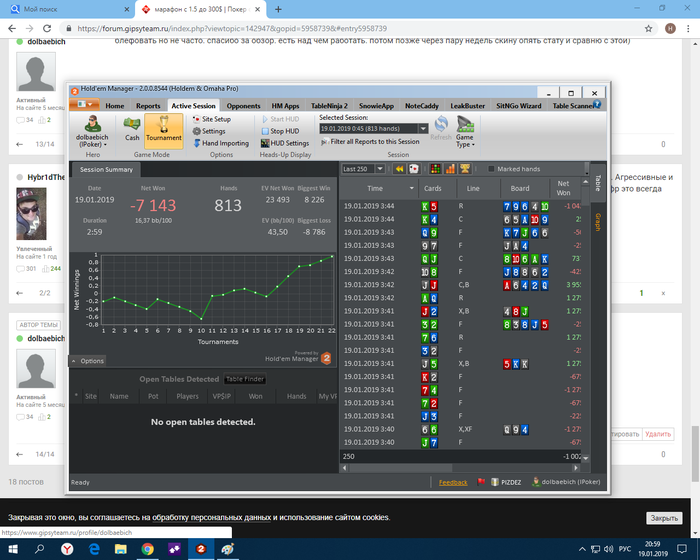Open the orange application menu dropdown
The height and width of the screenshot is (560, 700).
85,104
